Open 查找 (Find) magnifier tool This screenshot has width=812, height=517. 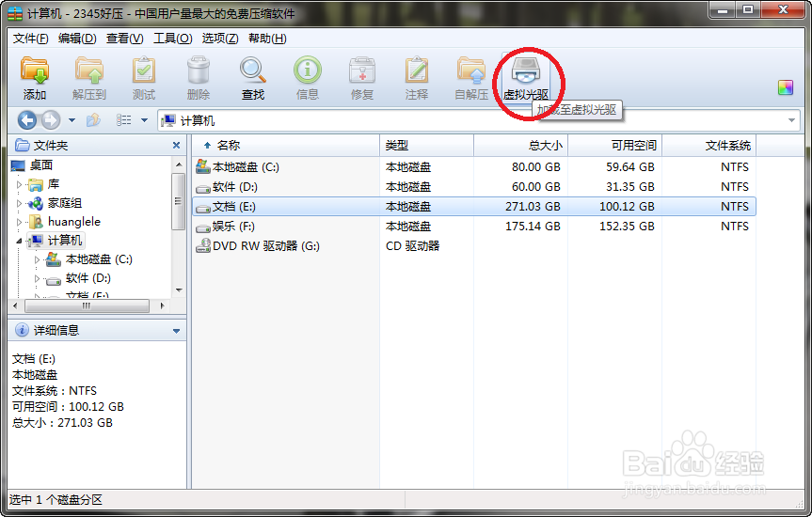253,78
